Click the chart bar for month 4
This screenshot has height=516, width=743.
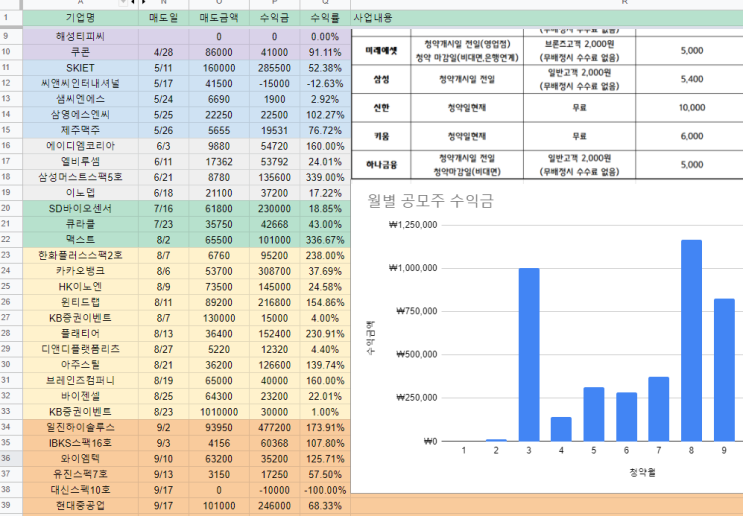coord(561,429)
